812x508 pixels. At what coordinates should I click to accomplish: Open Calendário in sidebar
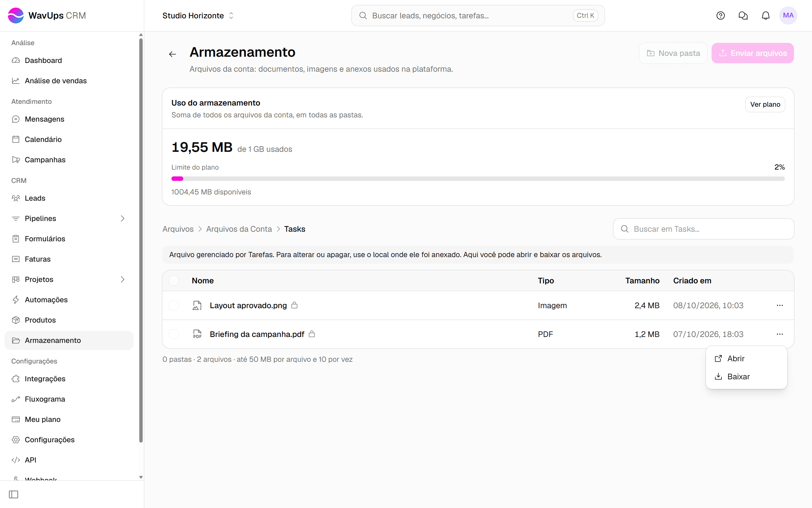69,139
